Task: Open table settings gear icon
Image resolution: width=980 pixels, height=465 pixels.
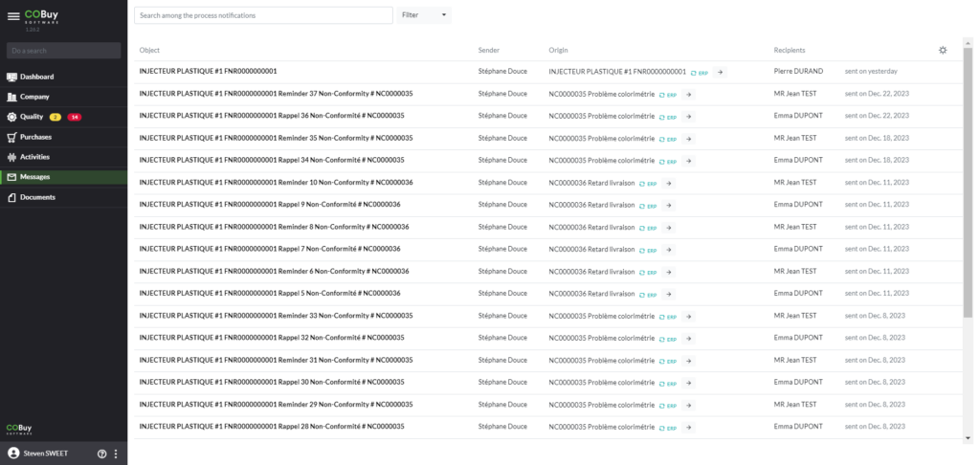Action: (x=943, y=50)
